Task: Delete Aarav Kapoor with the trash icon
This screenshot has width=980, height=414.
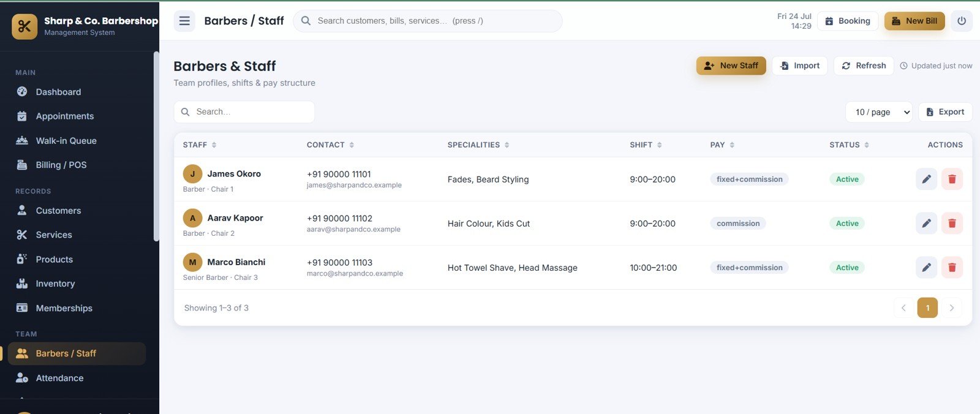Action: click(952, 223)
